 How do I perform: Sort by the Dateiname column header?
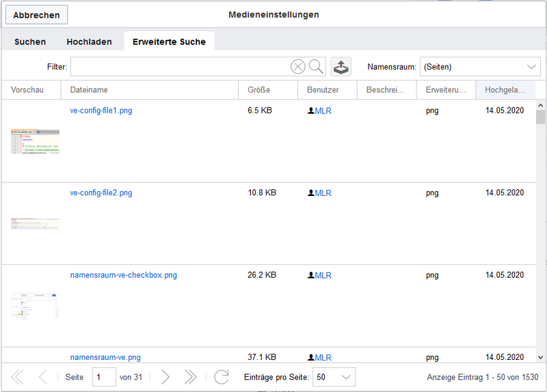(150, 90)
